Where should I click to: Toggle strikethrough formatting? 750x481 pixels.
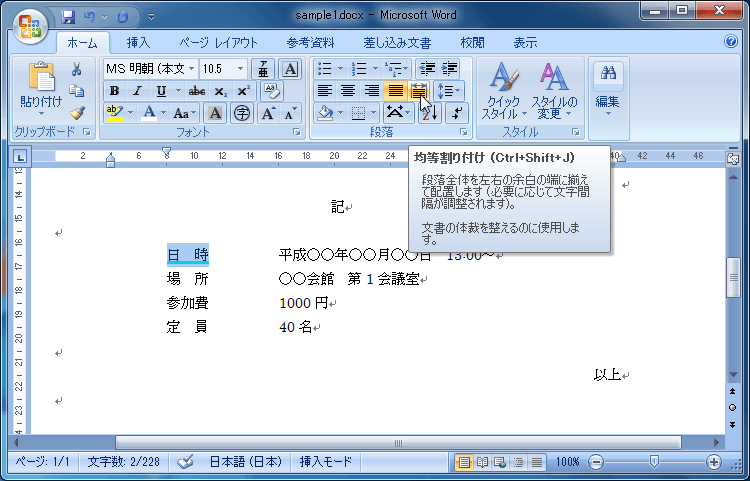197,91
